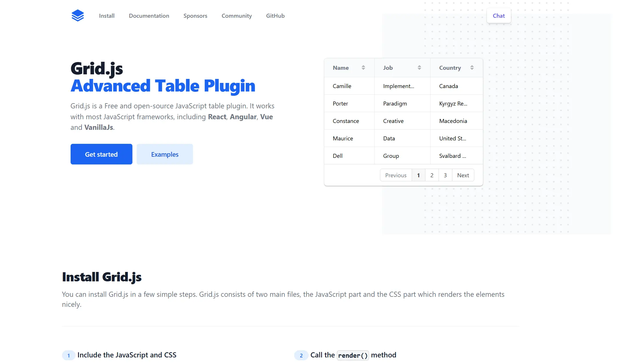This screenshot has height=364, width=633.
Task: Select the Dell table cell
Action: coord(349,156)
